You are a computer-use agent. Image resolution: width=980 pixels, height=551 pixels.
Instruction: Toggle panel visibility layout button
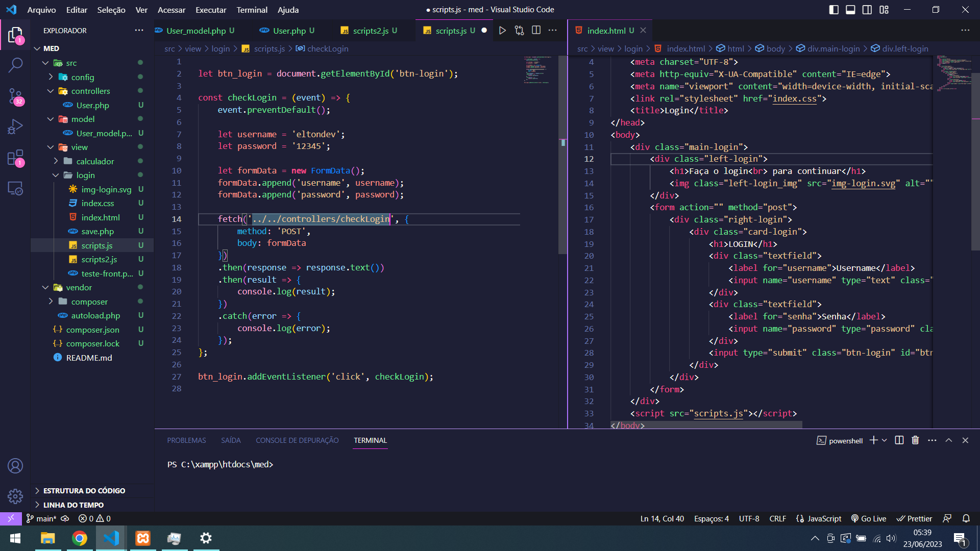point(851,10)
